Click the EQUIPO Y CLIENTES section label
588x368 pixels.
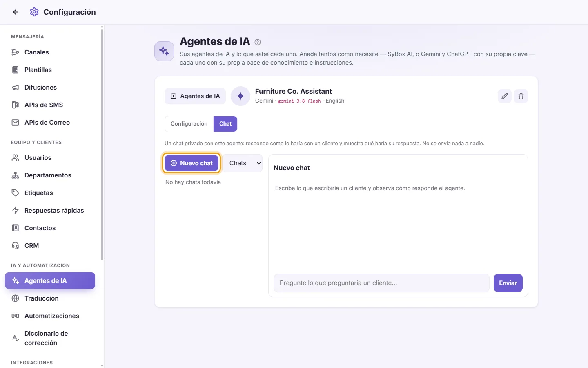[x=36, y=142]
